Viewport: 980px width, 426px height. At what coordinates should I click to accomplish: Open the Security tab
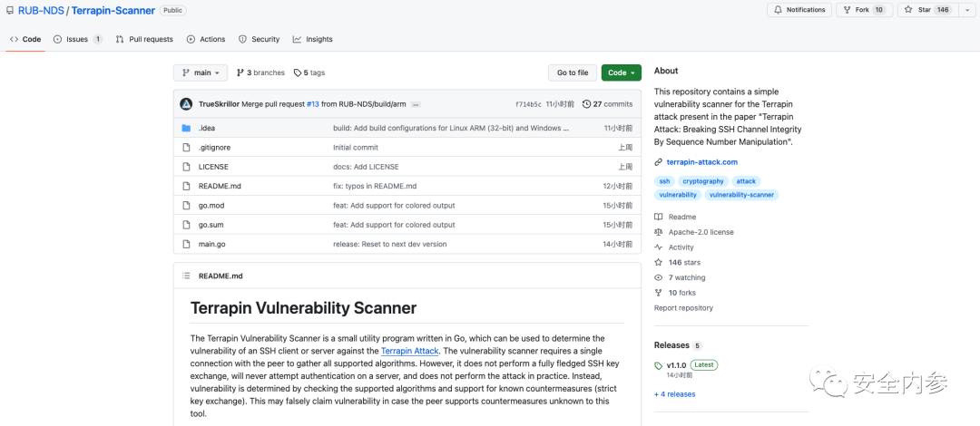260,39
